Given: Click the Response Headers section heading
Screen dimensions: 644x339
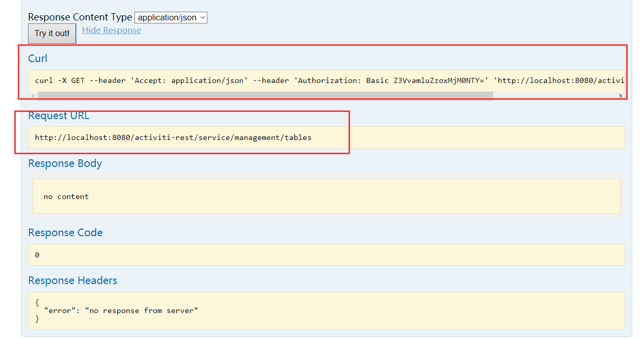Looking at the screenshot, I should point(72,280).
